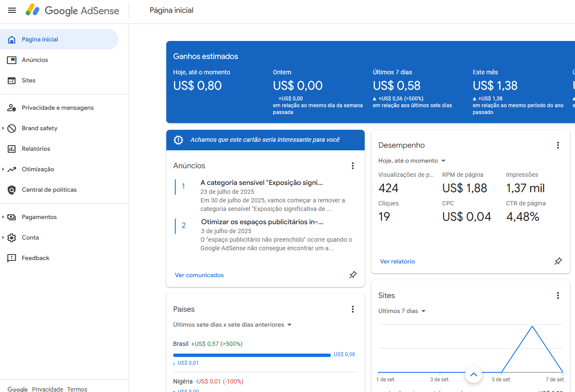Click the 'Ver relatório' link
Image resolution: width=575 pixels, height=392 pixels.
click(x=397, y=261)
